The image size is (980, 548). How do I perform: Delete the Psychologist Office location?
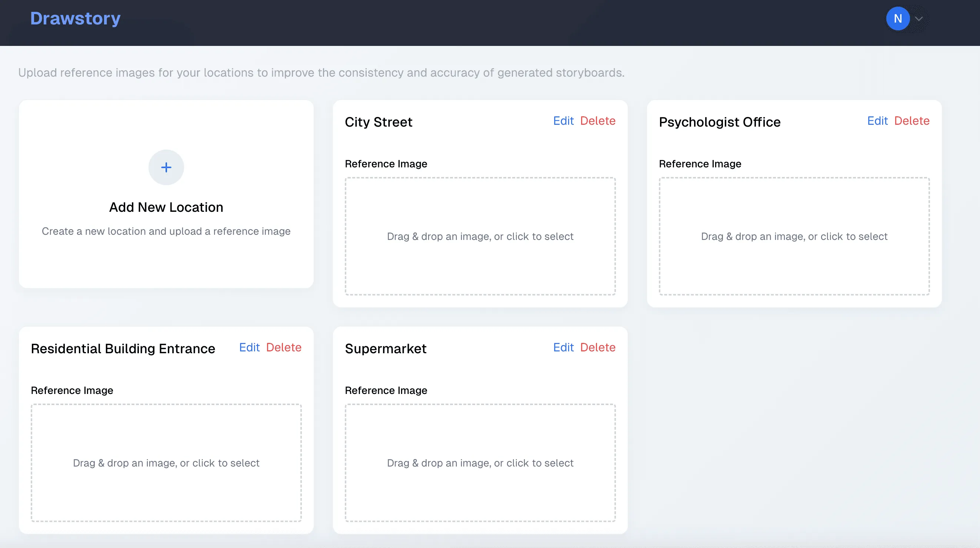click(x=911, y=121)
